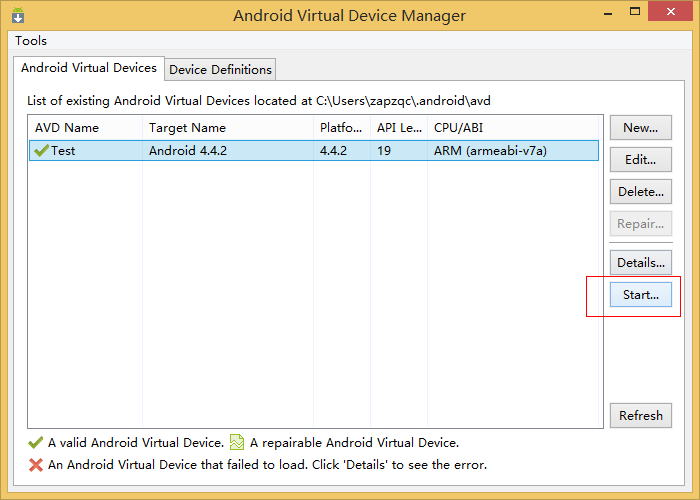Maximize the AVD Manager window
Viewport: 700px width, 500px height.
pos(635,12)
